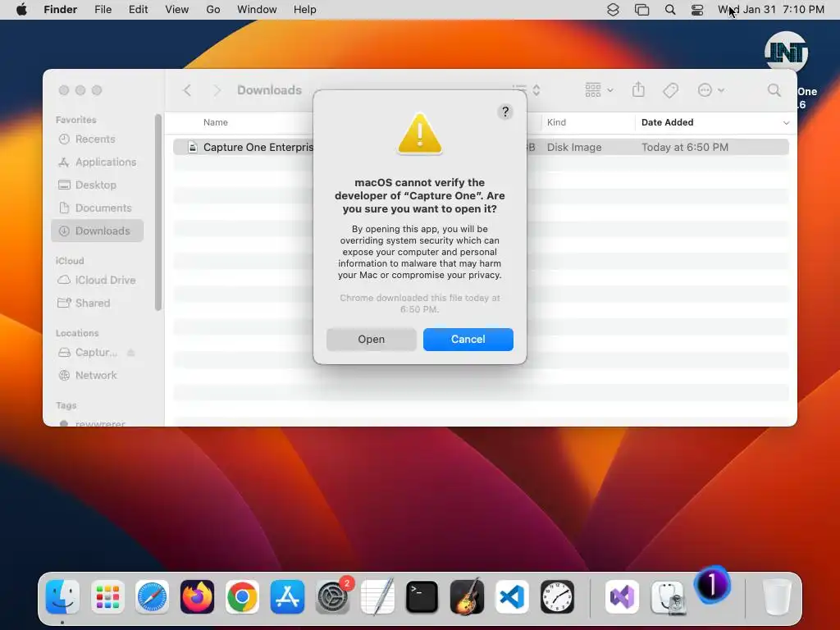Viewport: 840px width, 630px height.
Task: Open Google Chrome from the Dock
Action: coord(242,596)
